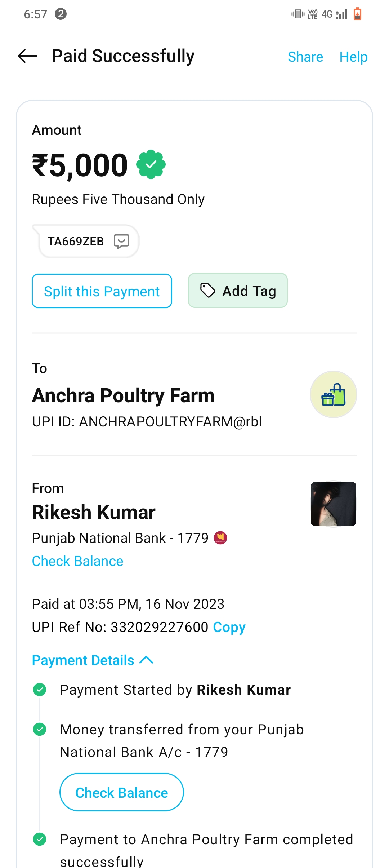Screen dimensions: 389x868
Task: Open the Anchra Poultry Farm shopping bag icon
Action: tap(333, 395)
